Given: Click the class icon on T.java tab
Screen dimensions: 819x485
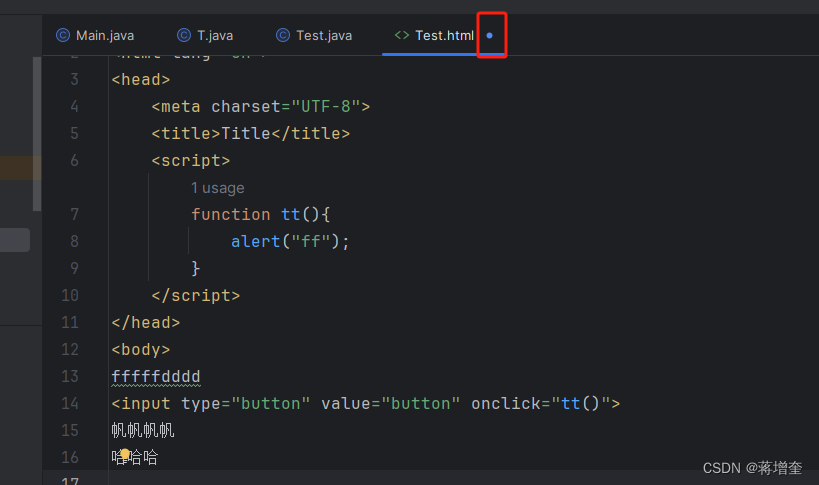Looking at the screenshot, I should click(184, 36).
